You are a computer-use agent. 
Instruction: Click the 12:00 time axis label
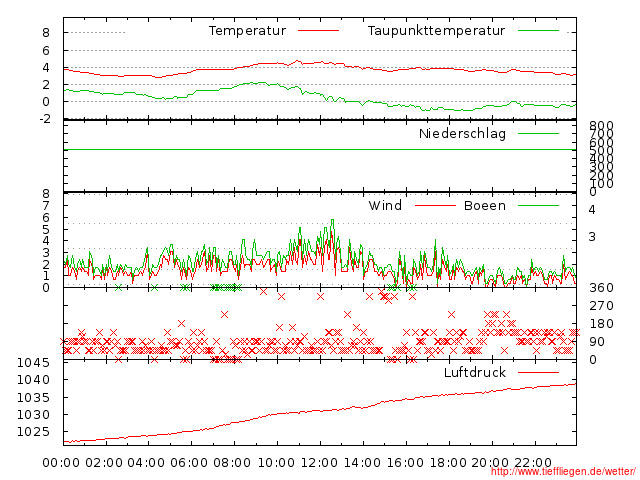[319, 463]
